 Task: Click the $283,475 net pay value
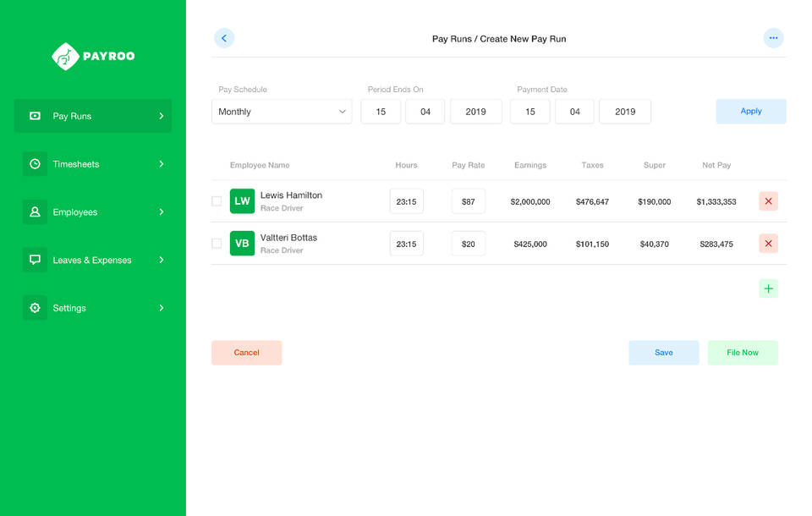pos(716,244)
